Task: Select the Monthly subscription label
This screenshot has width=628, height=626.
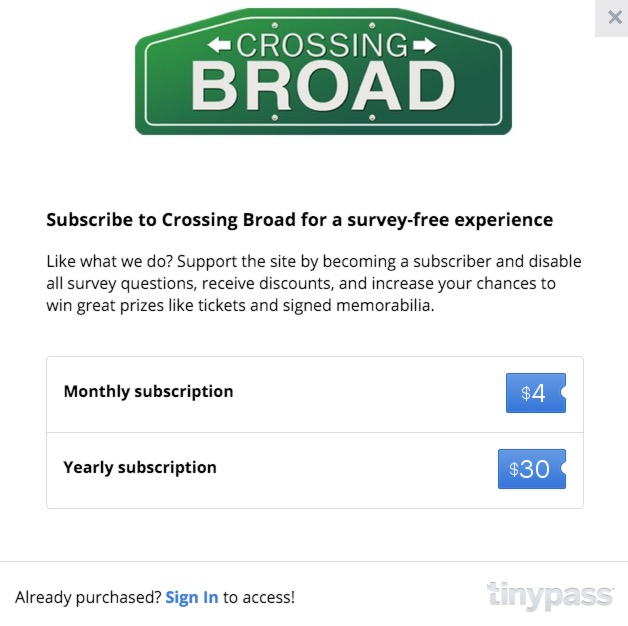Action: 148,392
